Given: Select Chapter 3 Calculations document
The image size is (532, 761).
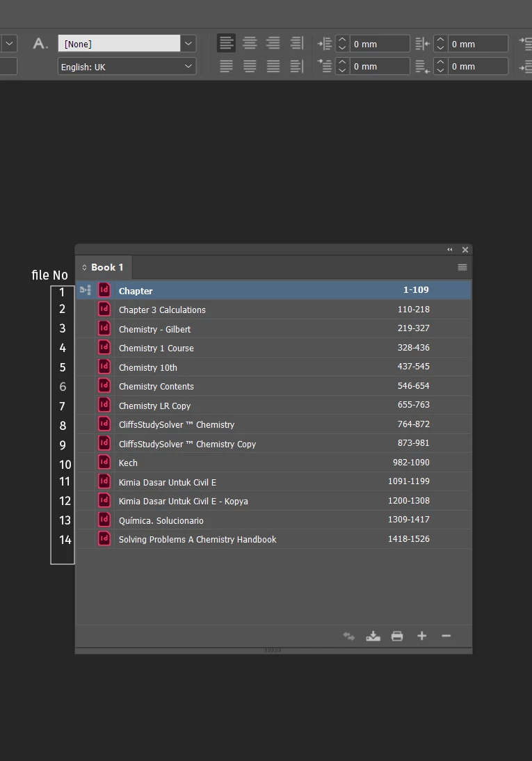Looking at the screenshot, I should [x=273, y=310].
